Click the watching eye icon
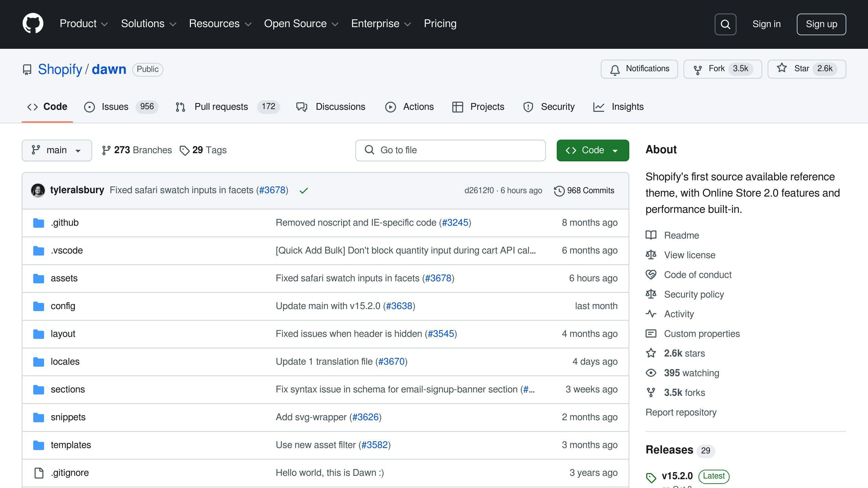This screenshot has width=868, height=488. tap(651, 373)
